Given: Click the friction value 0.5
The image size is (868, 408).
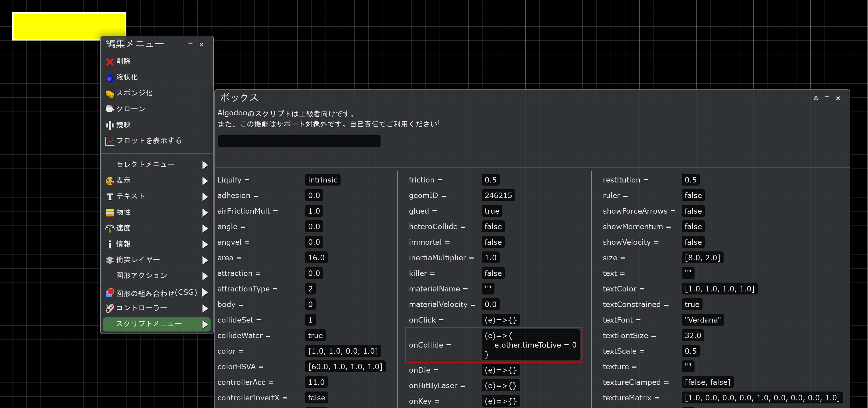Looking at the screenshot, I should [490, 180].
